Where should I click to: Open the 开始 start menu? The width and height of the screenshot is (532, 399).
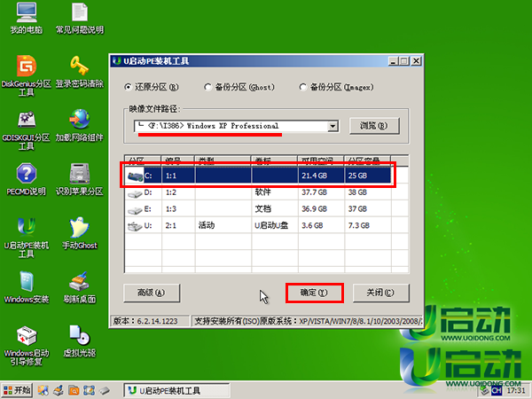17,390
